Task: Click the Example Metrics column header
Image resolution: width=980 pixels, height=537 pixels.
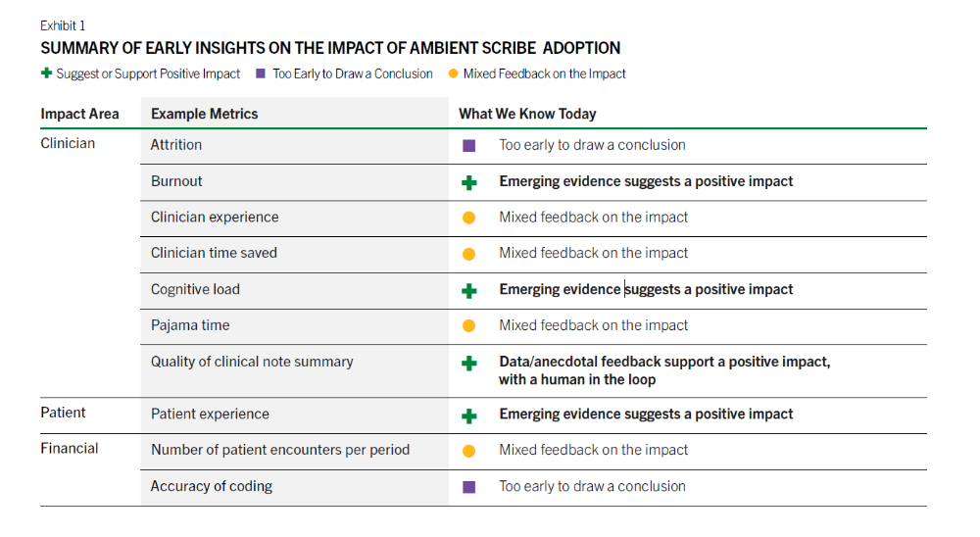Action: [204, 114]
